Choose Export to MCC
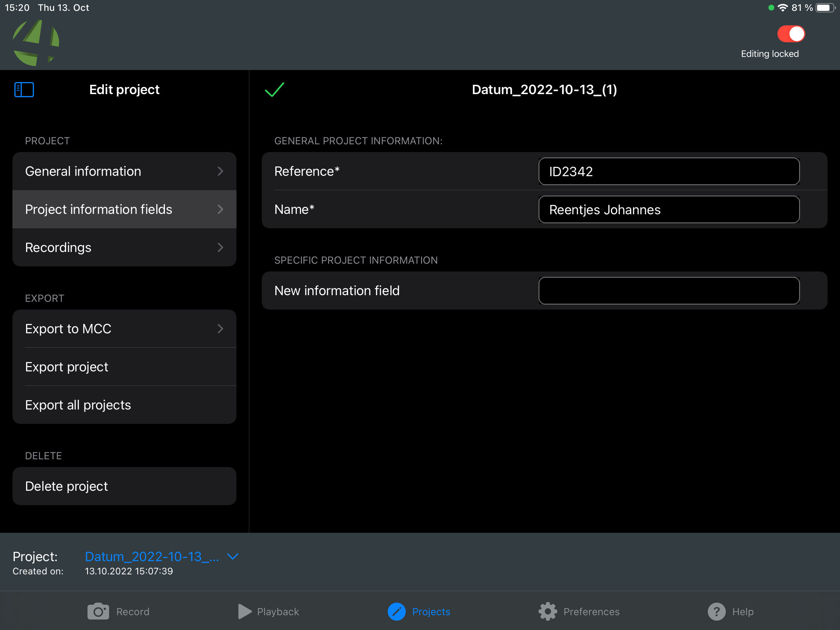Image resolution: width=840 pixels, height=630 pixels. (124, 329)
